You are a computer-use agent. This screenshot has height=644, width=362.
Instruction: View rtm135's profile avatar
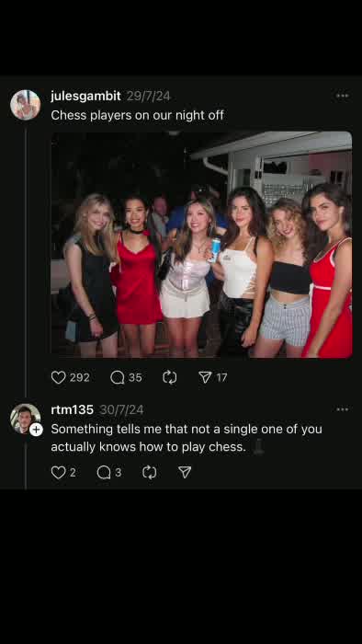[26, 419]
